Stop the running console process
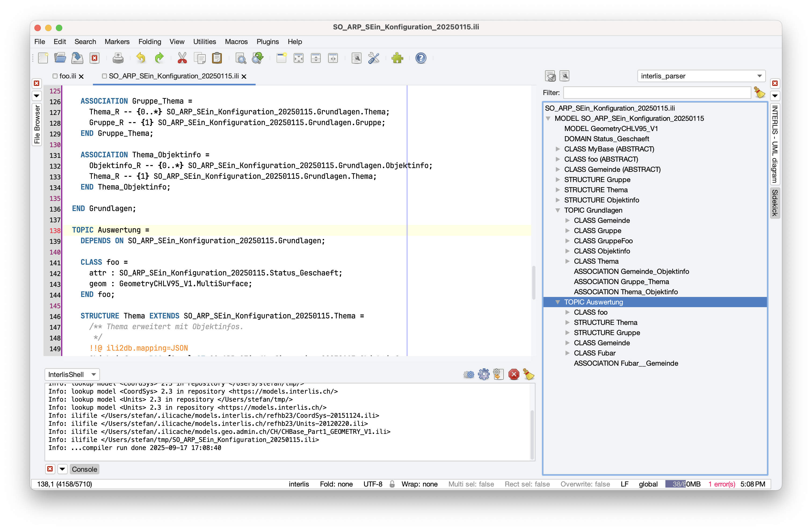 514,375
